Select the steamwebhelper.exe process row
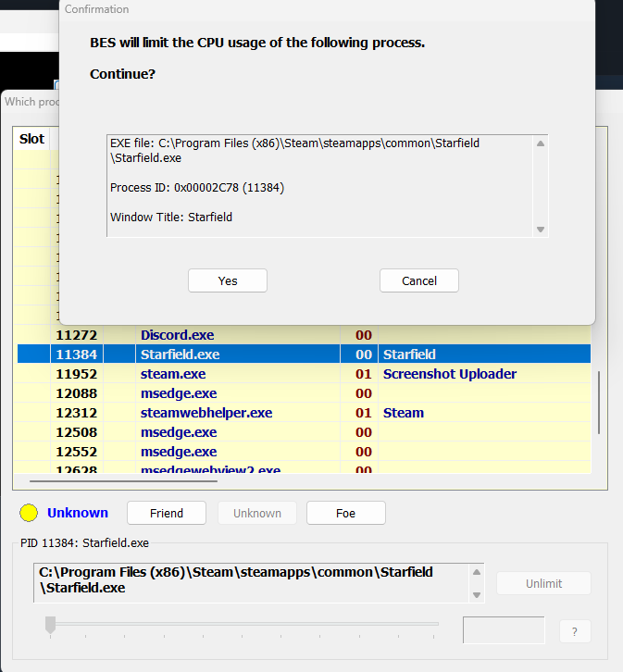This screenshot has height=672, width=623. pyautogui.click(x=304, y=413)
